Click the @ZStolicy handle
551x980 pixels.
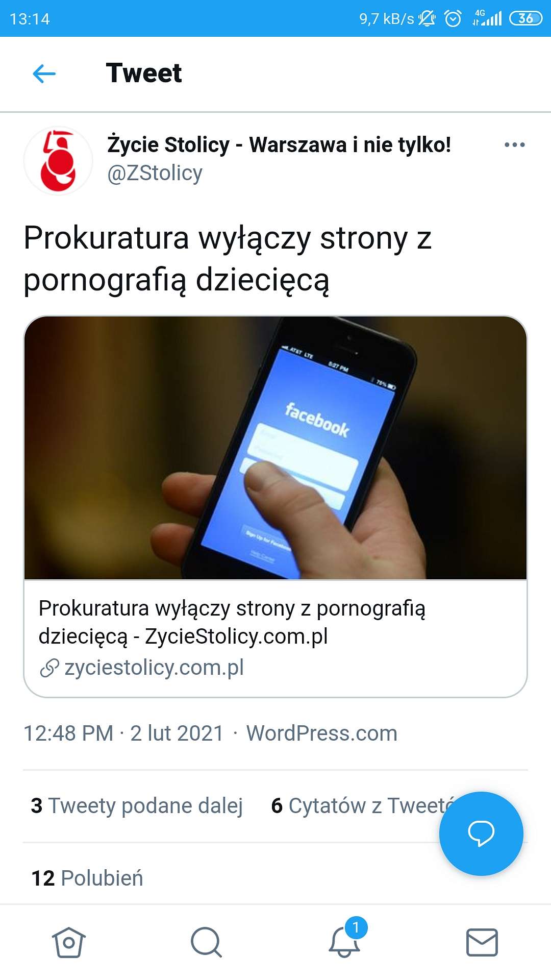155,173
